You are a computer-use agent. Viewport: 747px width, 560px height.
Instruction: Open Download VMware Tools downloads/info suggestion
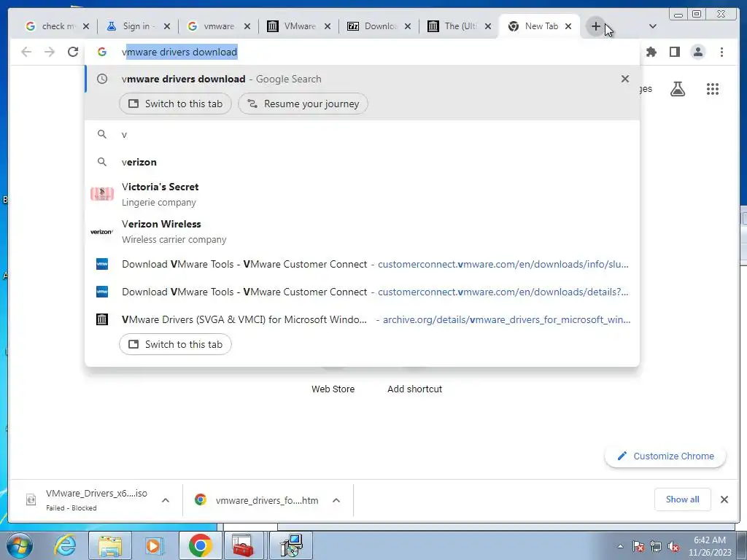[362, 264]
